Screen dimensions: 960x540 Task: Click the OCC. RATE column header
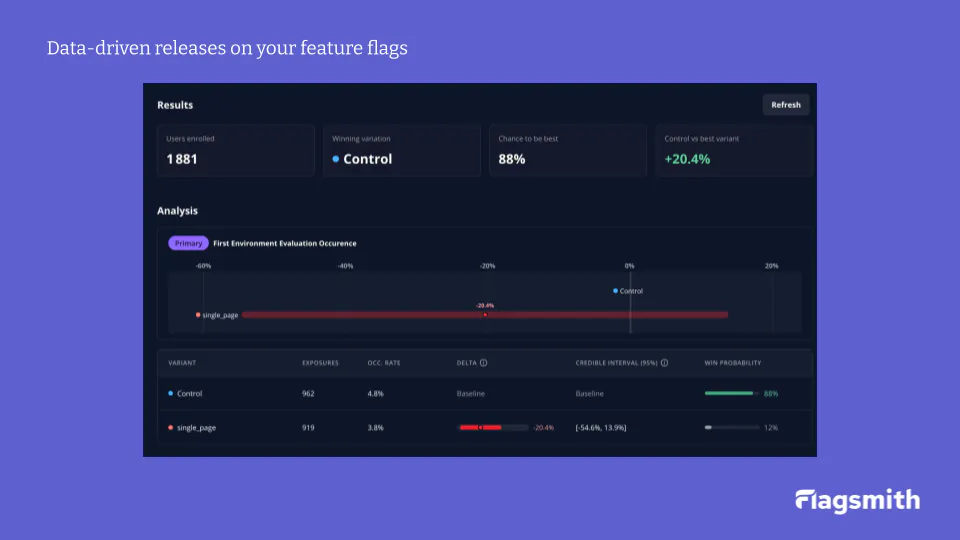384,363
